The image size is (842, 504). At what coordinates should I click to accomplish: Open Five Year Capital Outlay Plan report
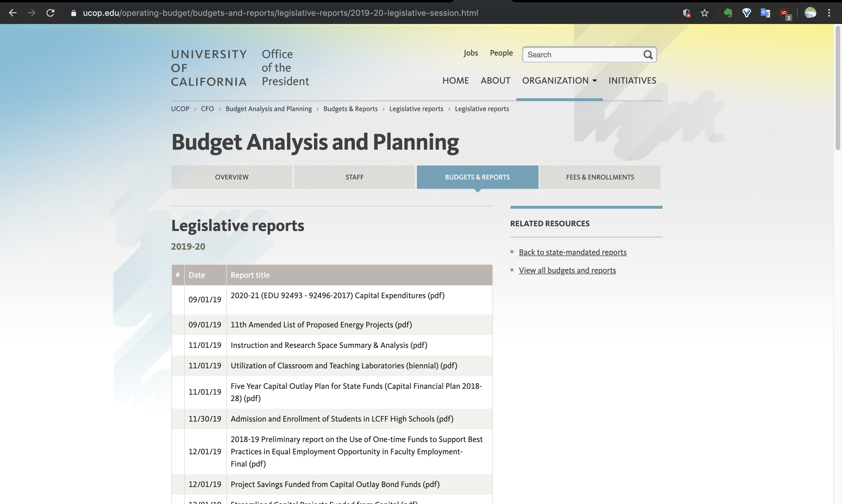356,392
